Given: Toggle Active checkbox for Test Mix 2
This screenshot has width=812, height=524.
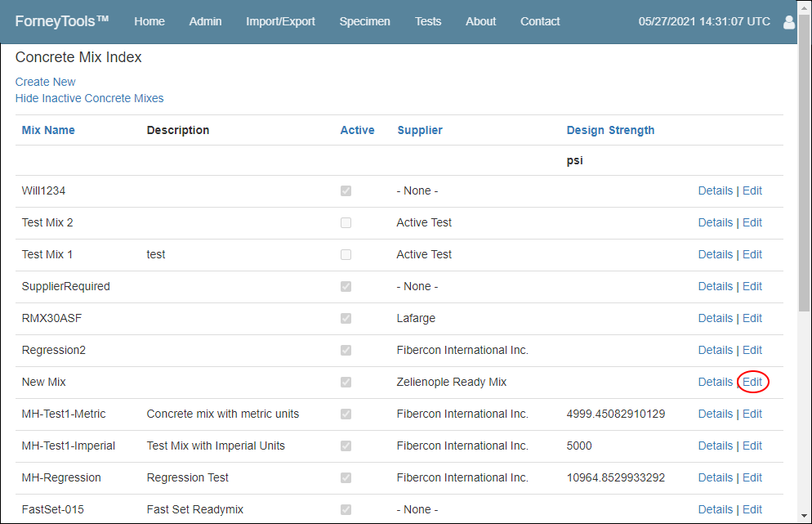Looking at the screenshot, I should (346, 223).
